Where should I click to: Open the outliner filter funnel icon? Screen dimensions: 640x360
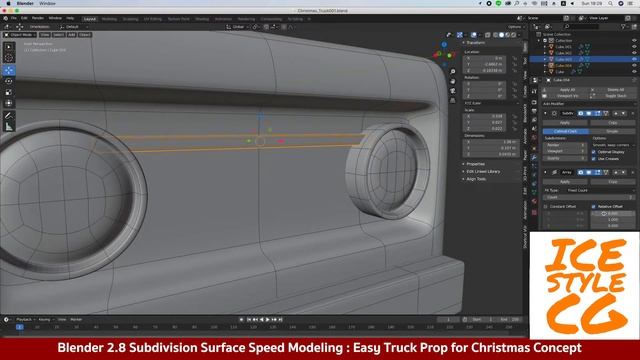coord(623,27)
